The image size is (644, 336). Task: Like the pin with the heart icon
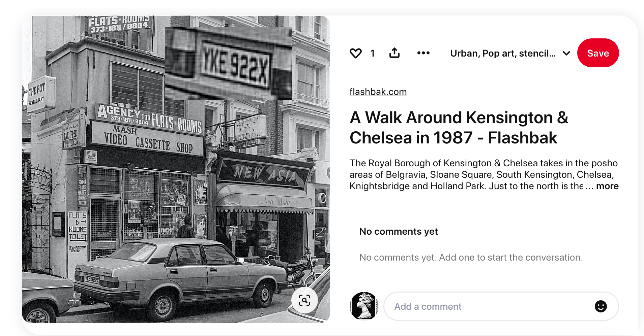[x=355, y=53]
